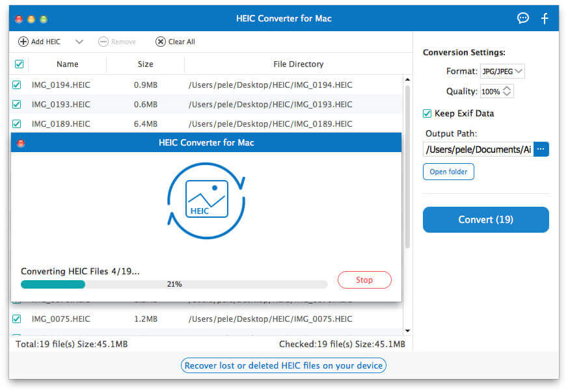Click path /Users/pele/Desktop/HEIC/IMG_0075.HEIC
Screen dimensions: 568x392
[270, 319]
